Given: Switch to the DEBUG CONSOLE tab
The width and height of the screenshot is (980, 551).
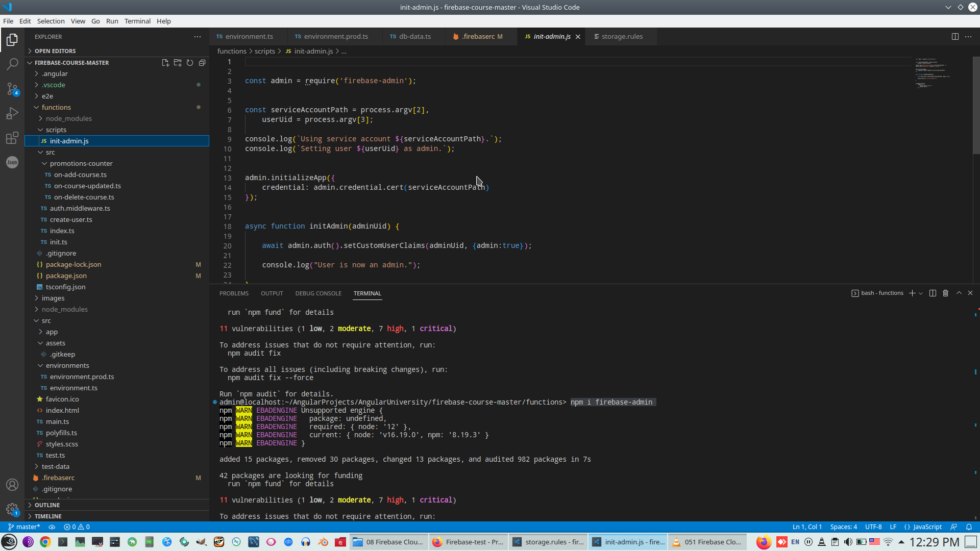Looking at the screenshot, I should (x=318, y=293).
